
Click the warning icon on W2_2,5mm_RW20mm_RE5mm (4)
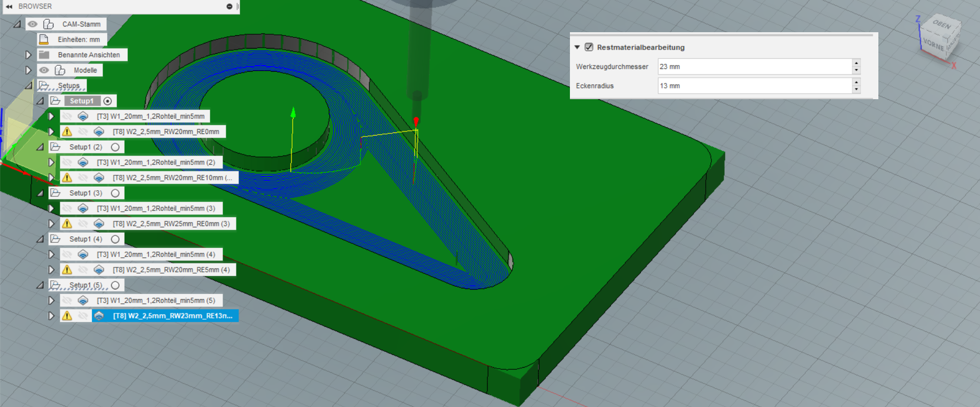pyautogui.click(x=67, y=269)
